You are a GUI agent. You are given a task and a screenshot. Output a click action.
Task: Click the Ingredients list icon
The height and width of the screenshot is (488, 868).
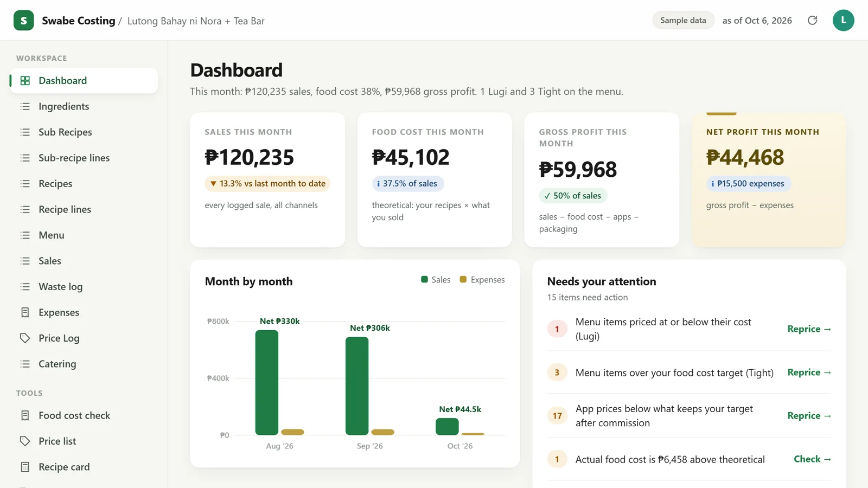pos(25,106)
